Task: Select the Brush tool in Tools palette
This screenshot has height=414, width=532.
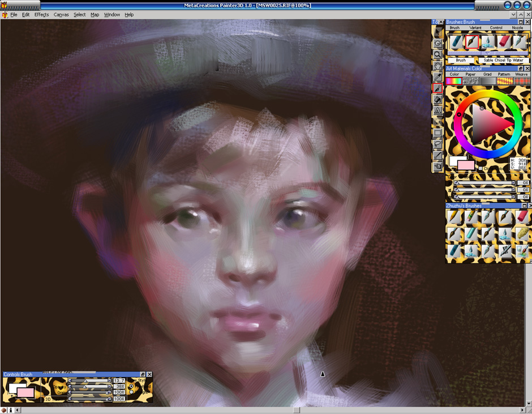Action: [437, 88]
